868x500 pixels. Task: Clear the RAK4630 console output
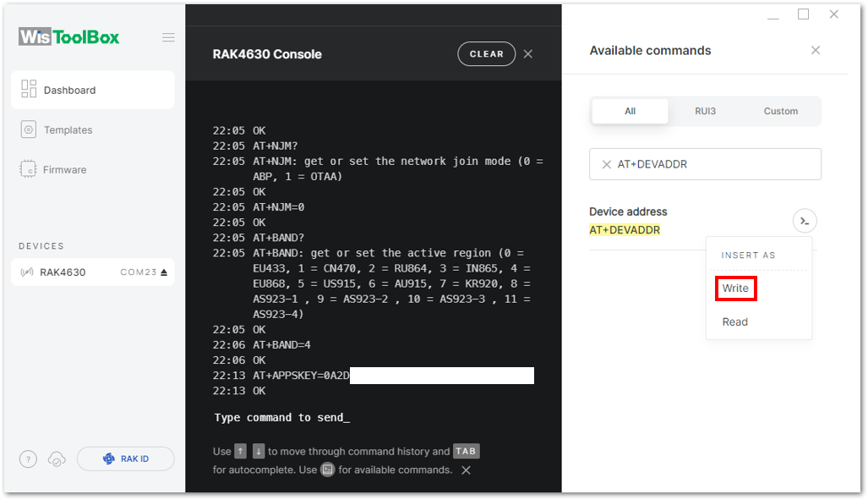click(x=486, y=54)
